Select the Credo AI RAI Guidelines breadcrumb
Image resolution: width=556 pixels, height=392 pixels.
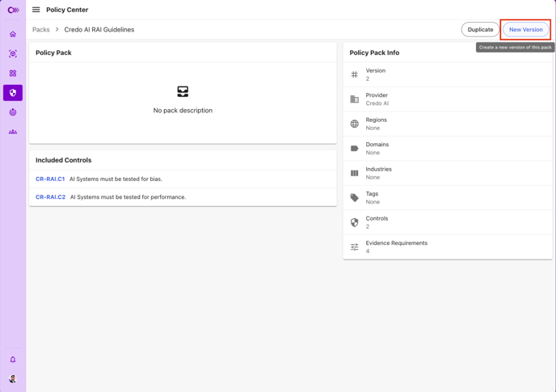pyautogui.click(x=99, y=29)
